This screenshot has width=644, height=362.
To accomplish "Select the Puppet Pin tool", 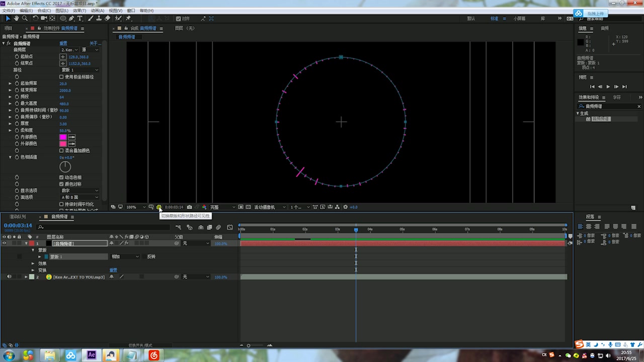I will (x=129, y=18).
